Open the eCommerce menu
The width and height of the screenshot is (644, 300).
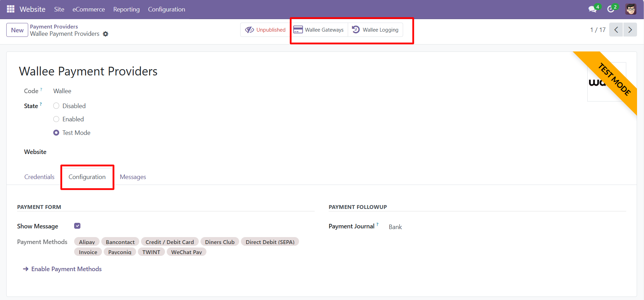point(88,9)
